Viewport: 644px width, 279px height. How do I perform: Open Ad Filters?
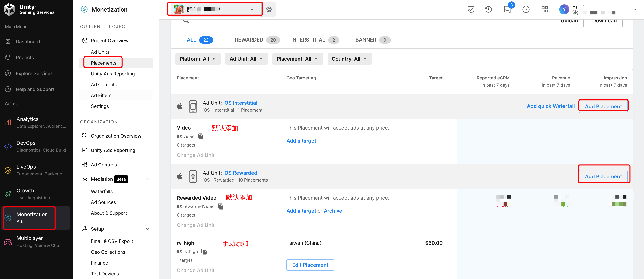tap(101, 95)
